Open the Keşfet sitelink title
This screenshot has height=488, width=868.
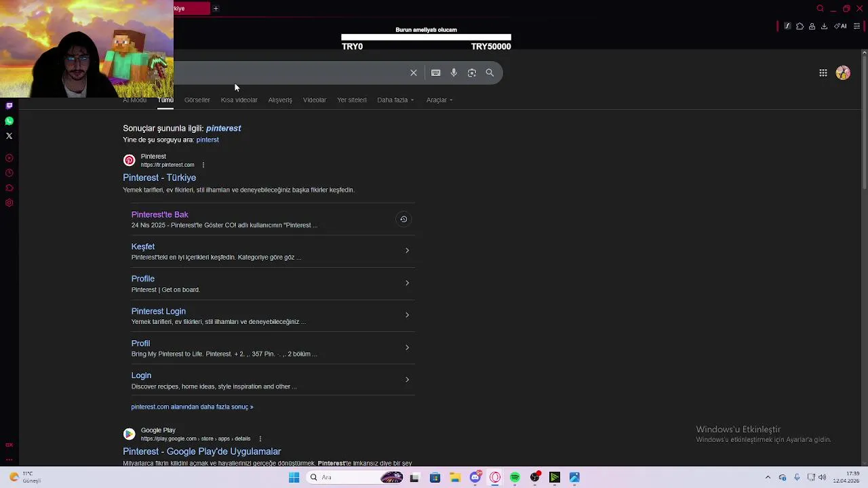[x=143, y=247]
